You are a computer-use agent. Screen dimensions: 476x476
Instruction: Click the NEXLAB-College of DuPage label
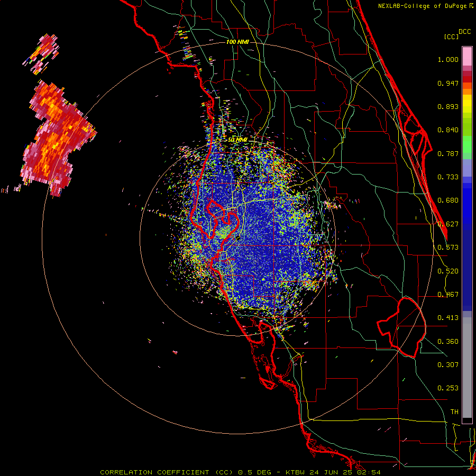click(x=422, y=6)
